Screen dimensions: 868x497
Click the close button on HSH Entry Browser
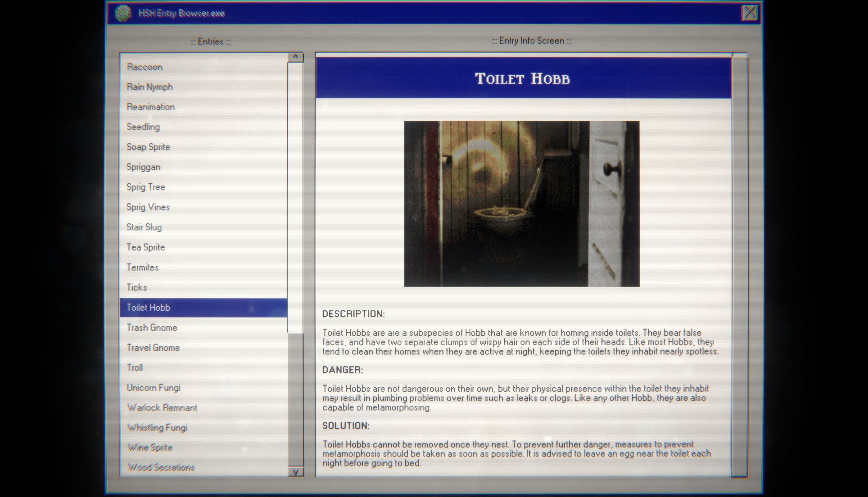point(750,13)
